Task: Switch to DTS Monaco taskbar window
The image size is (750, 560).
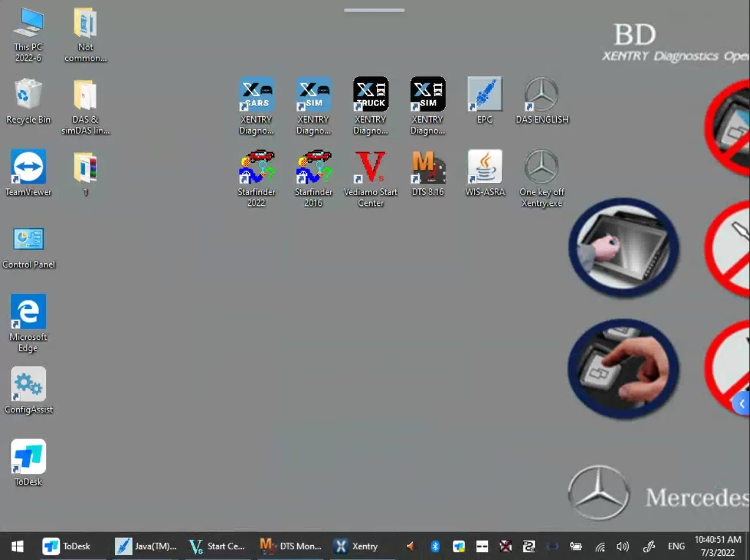Action: point(291,546)
